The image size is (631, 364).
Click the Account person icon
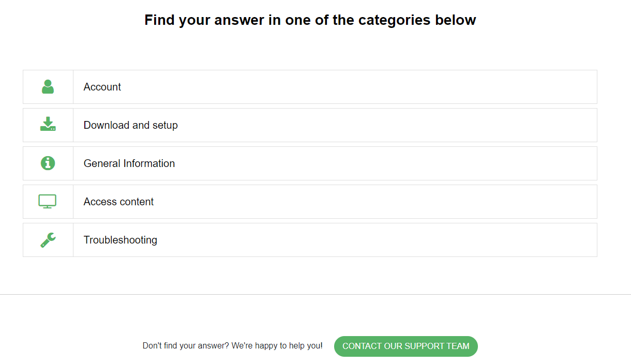(x=48, y=87)
